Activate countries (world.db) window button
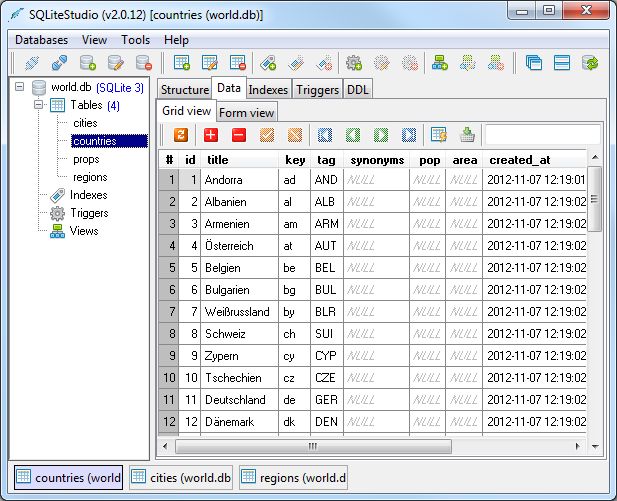 (x=68, y=477)
